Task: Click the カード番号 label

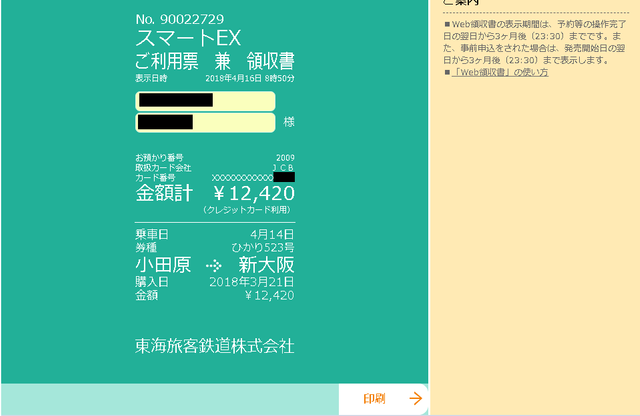Action: (x=156, y=178)
